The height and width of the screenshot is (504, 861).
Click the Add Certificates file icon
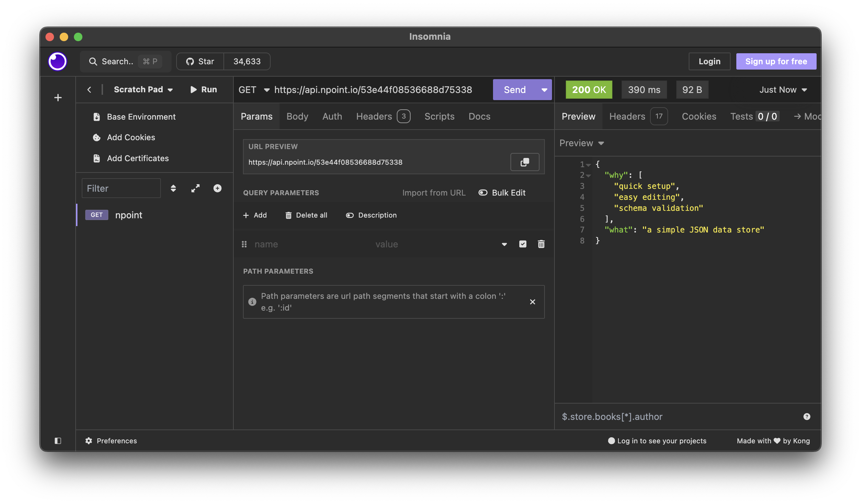tap(97, 158)
